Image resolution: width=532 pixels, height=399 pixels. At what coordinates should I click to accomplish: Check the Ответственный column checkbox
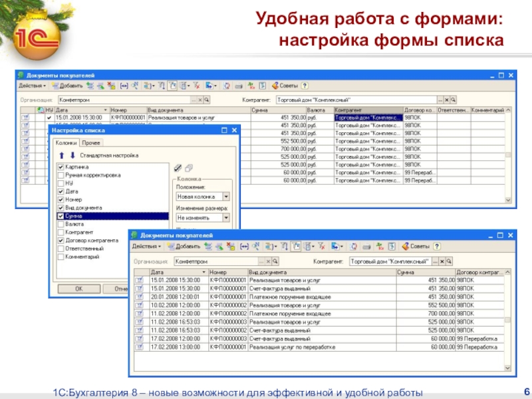click(61, 248)
